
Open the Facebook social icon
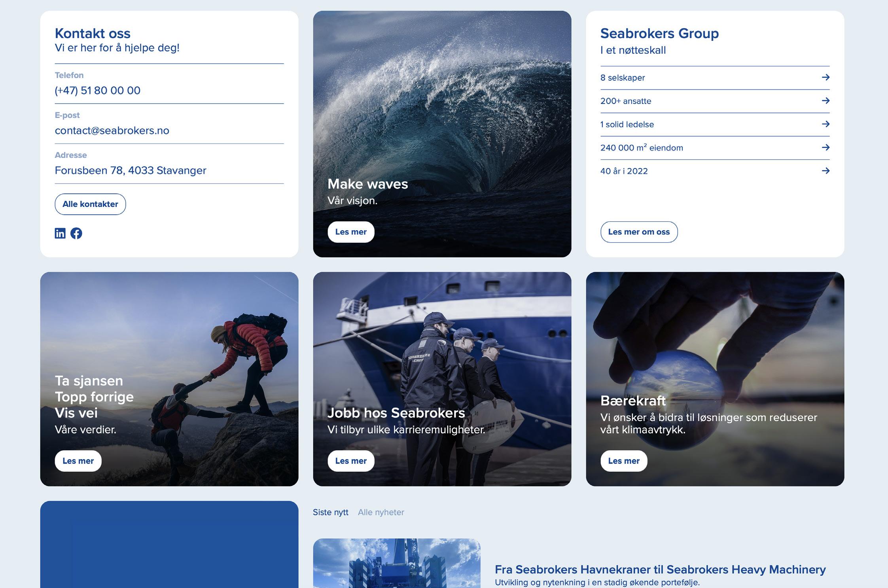point(76,233)
